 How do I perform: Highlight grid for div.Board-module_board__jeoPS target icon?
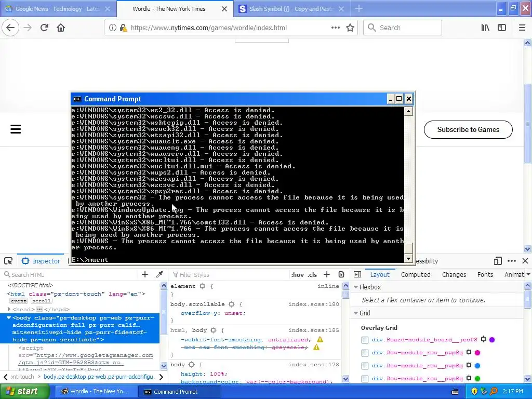click(x=484, y=339)
